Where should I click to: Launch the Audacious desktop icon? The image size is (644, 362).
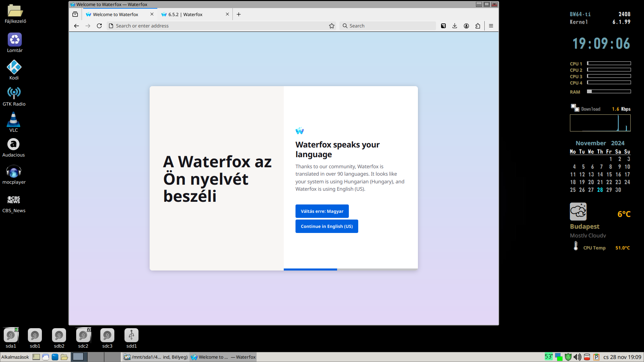point(14,147)
